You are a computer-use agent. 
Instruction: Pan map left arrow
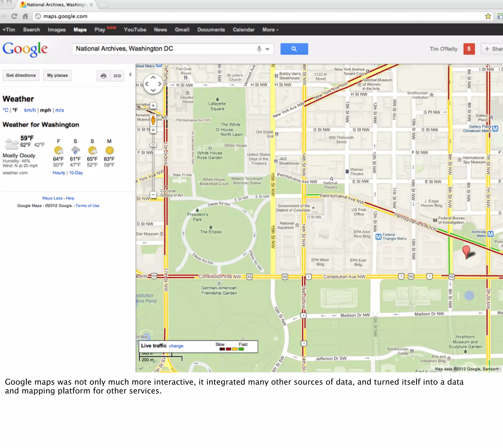point(147,84)
